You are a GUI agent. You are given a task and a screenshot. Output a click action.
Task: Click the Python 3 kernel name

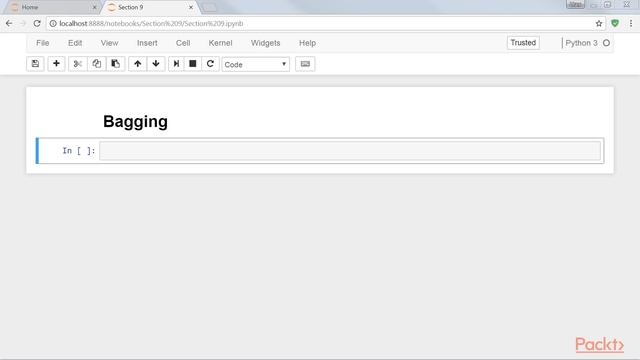coord(581,43)
